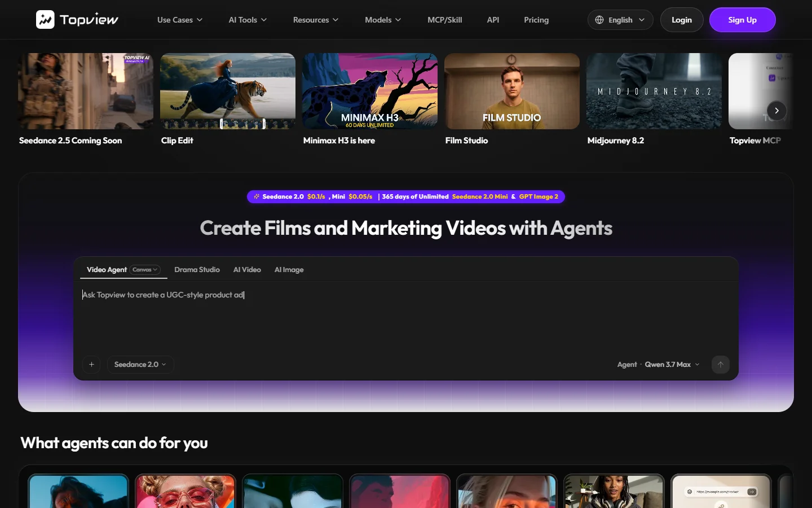
Task: Open the Film Studio thumbnail
Action: pyautogui.click(x=512, y=91)
